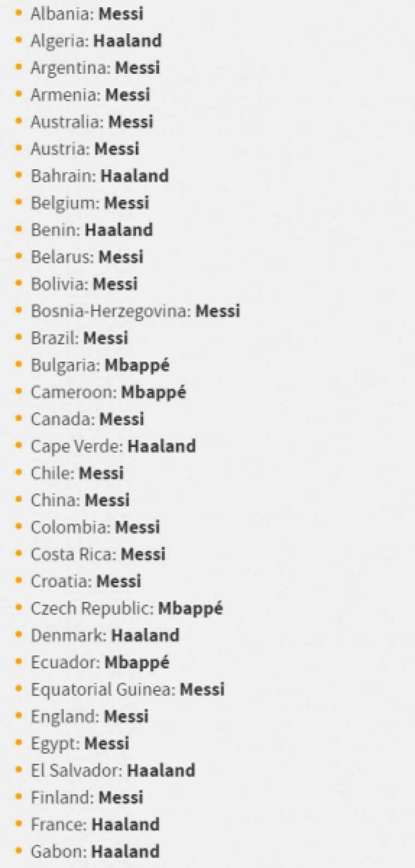Click the Benin: Haaland list item

pyautogui.click(x=92, y=230)
